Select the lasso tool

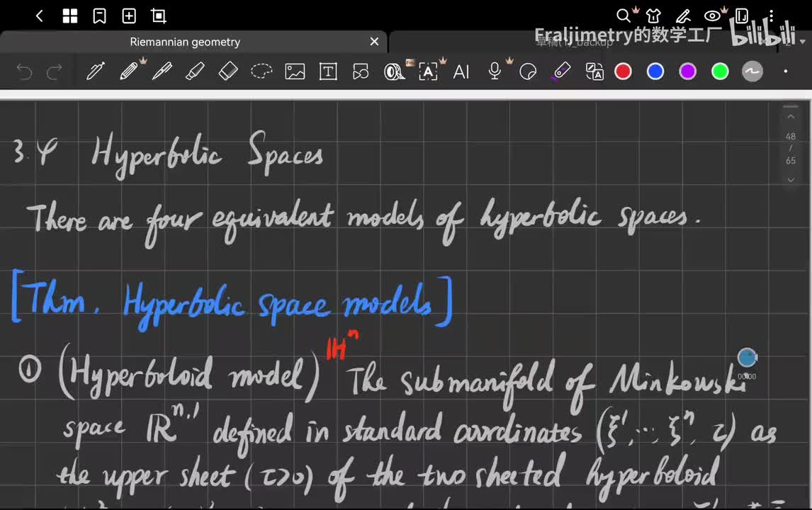click(261, 72)
